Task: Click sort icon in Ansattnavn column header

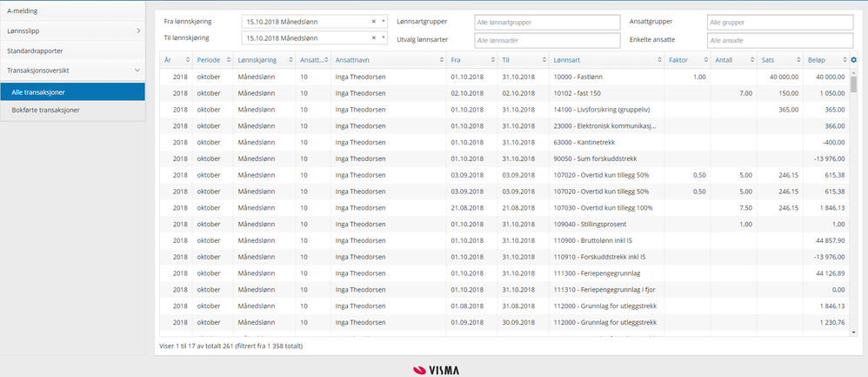Action: click(x=441, y=59)
